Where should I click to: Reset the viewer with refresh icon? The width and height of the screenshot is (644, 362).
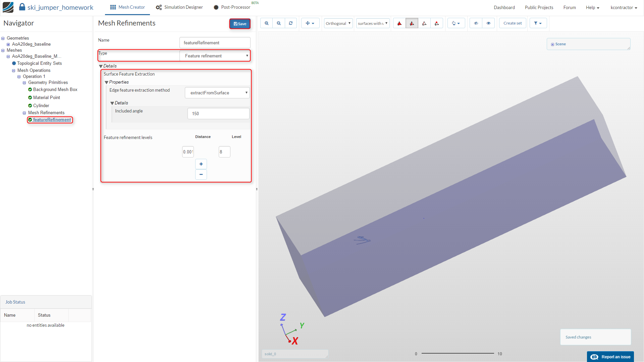coord(291,23)
